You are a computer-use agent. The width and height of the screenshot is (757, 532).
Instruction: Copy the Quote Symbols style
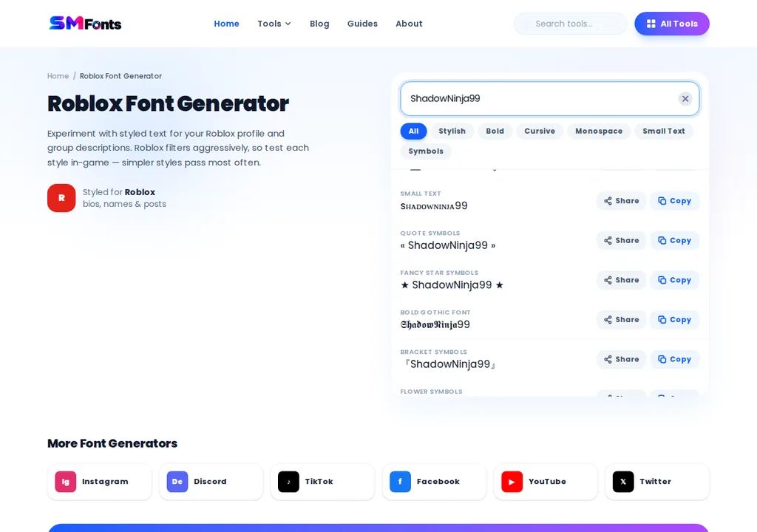click(x=674, y=240)
